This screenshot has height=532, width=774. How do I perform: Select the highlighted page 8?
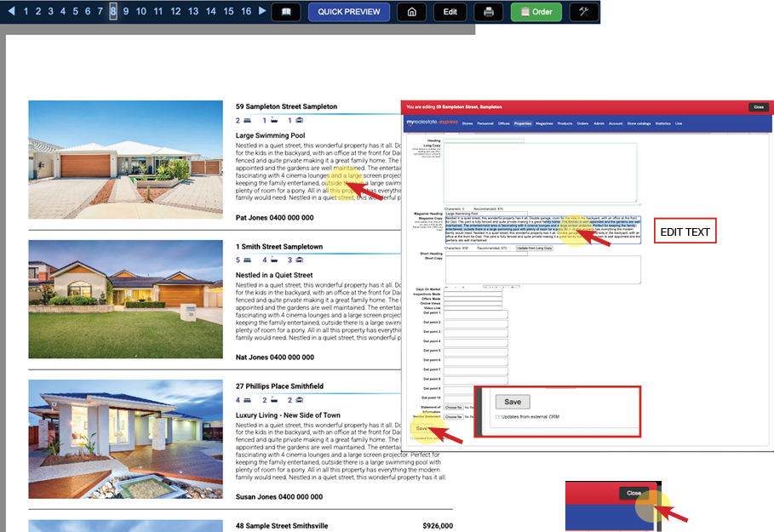pos(113,11)
